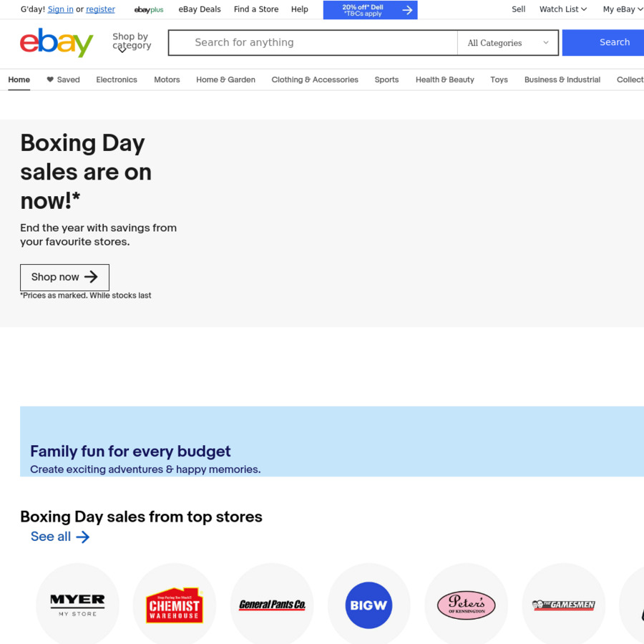Image resolution: width=644 pixels, height=644 pixels.
Task: Click the eBay Plus logo
Action: point(148,9)
